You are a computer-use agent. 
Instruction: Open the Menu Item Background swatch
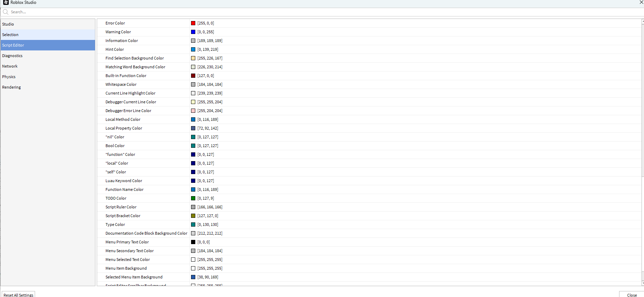coord(193,268)
